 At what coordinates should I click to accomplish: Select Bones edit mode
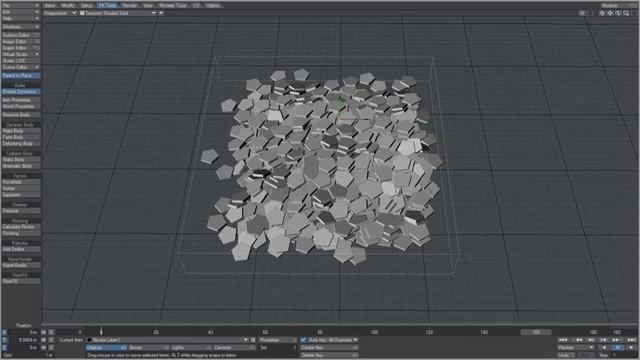coord(149,348)
